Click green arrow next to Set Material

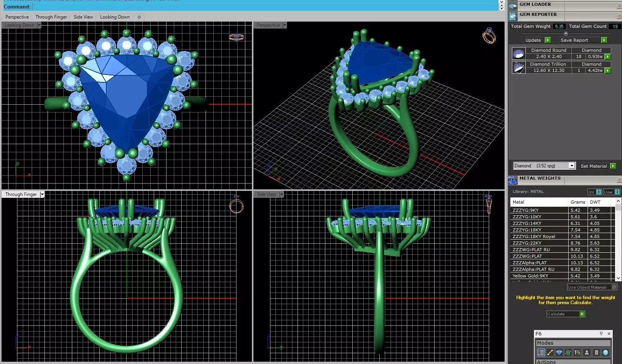coord(613,166)
